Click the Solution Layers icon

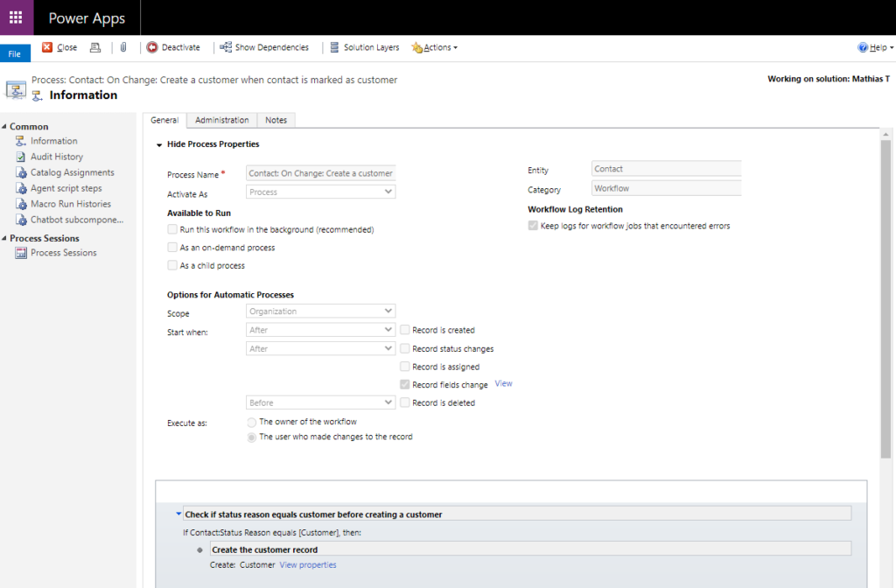334,47
